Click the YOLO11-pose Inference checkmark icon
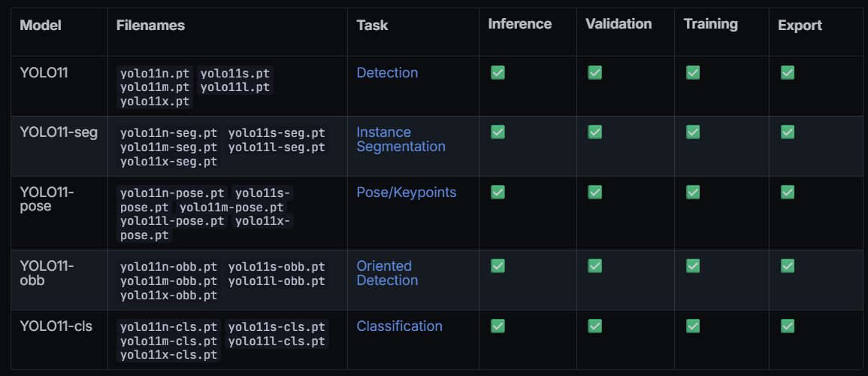 click(x=498, y=192)
